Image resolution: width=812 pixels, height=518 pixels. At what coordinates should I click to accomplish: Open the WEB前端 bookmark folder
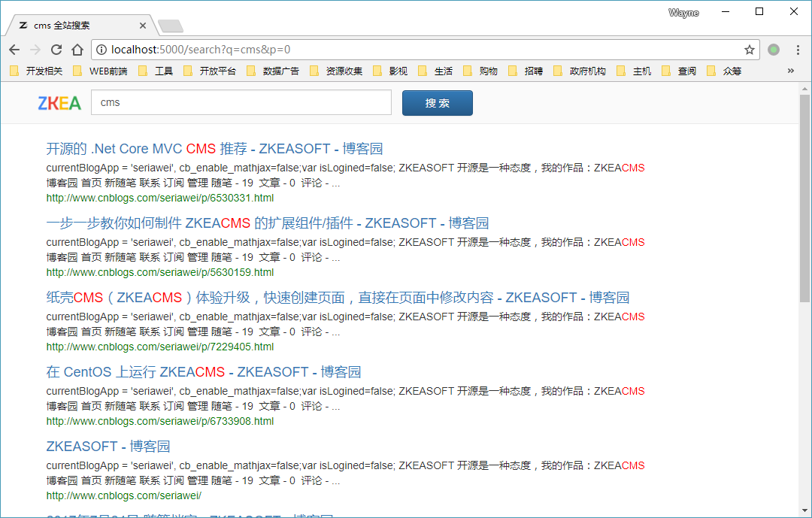pyautogui.click(x=101, y=71)
